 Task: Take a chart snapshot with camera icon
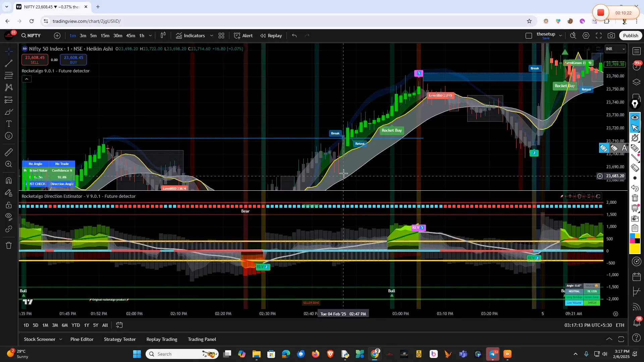tap(611, 36)
